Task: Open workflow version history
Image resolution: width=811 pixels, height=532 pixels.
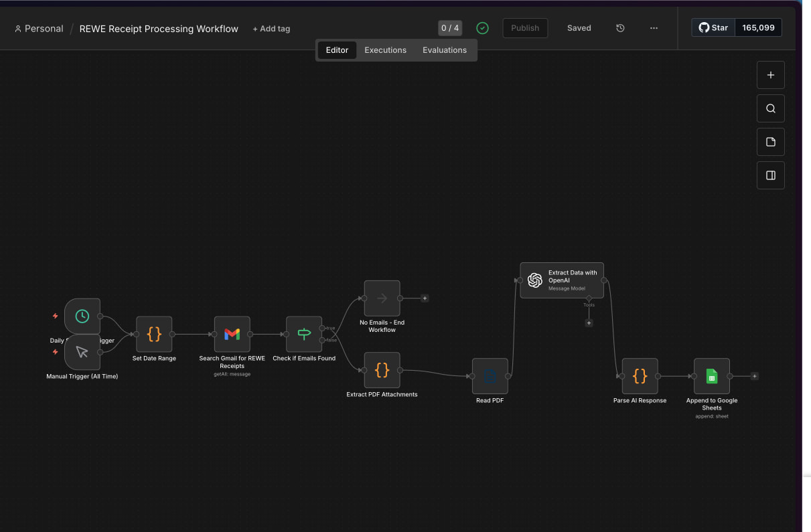Action: click(620, 28)
